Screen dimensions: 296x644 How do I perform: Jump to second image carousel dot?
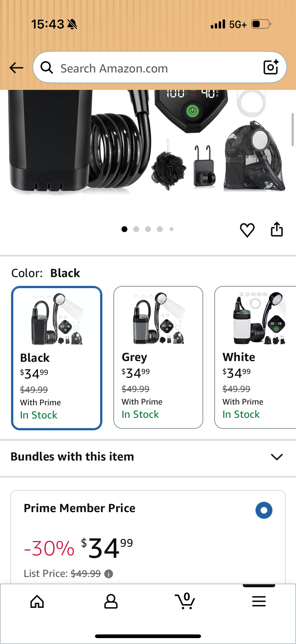pyautogui.click(x=136, y=229)
